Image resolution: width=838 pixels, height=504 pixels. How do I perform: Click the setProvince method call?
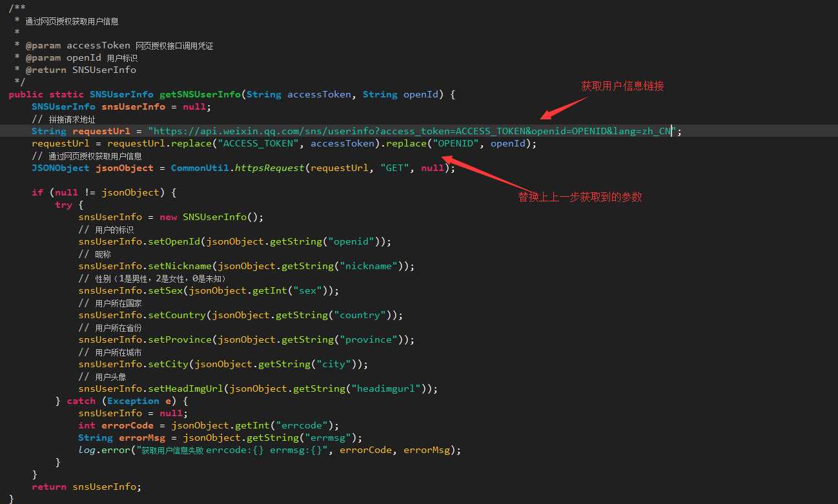180,339
